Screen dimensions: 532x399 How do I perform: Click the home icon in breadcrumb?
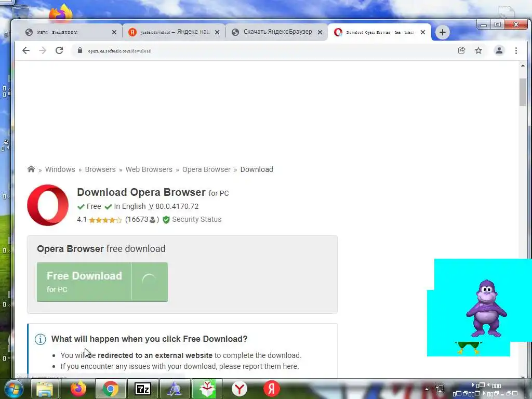(x=31, y=169)
